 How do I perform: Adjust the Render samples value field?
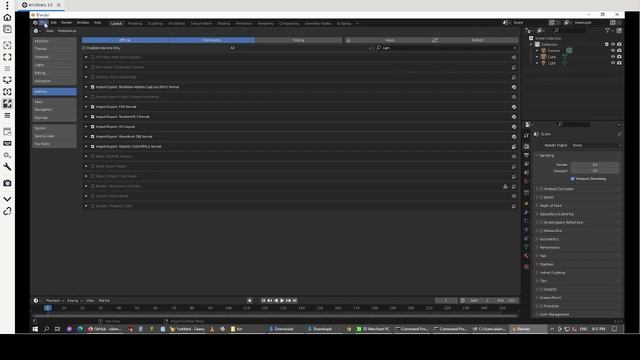pos(595,164)
